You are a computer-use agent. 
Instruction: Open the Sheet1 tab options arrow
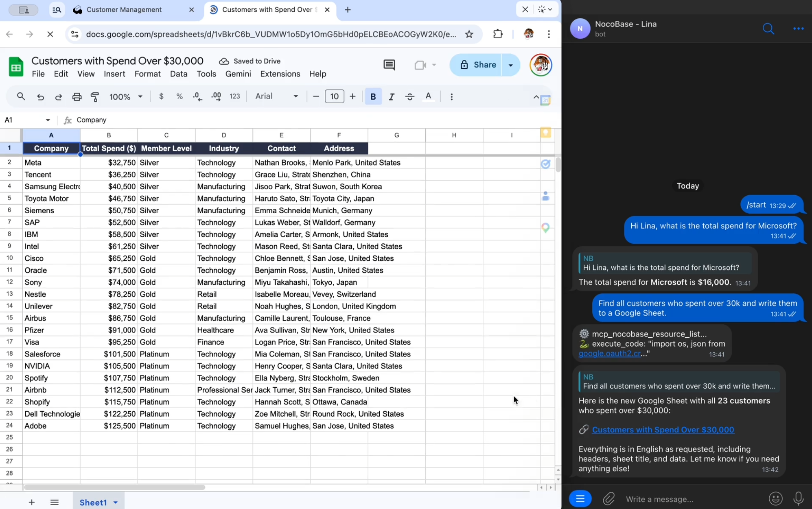tap(116, 503)
